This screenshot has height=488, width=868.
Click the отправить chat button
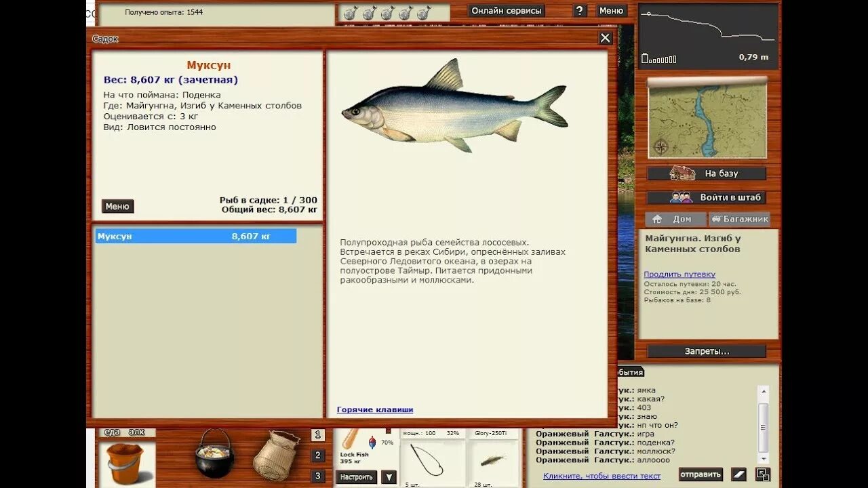pos(701,474)
